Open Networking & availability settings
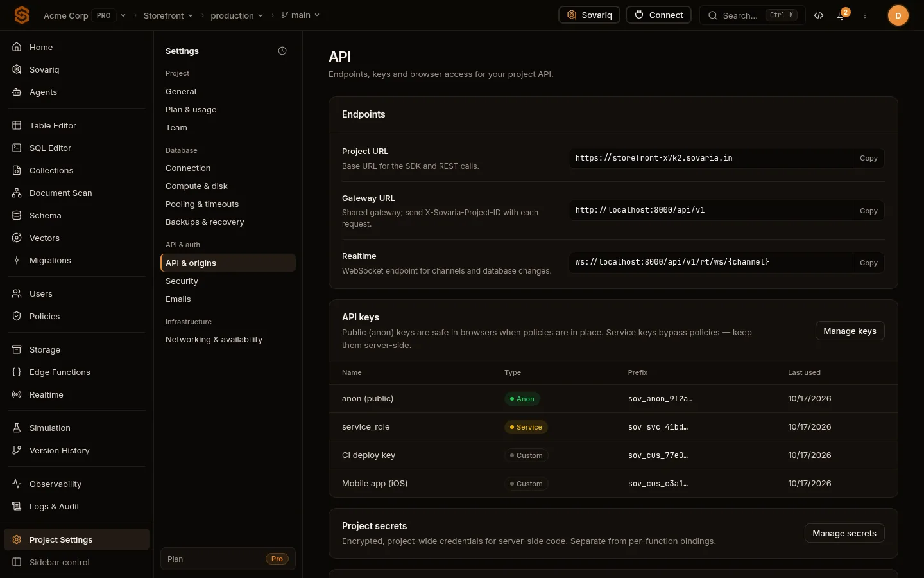 228,339
